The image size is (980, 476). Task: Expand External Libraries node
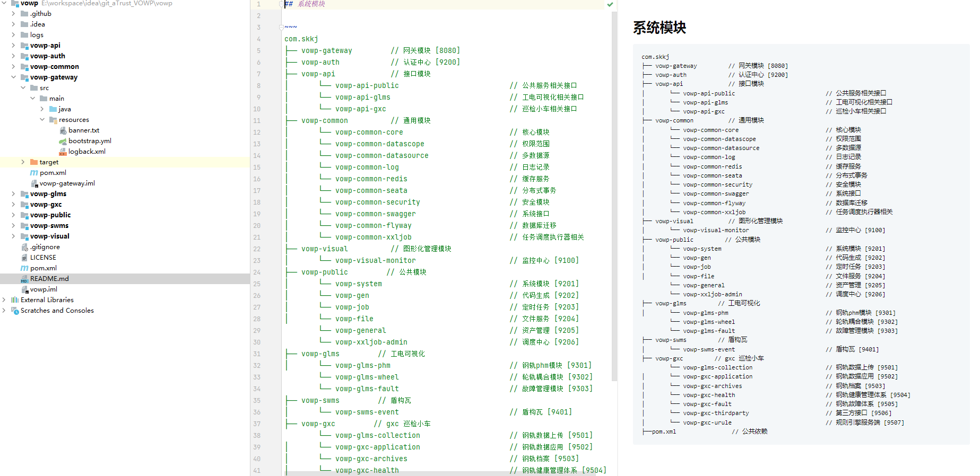tap(4, 300)
